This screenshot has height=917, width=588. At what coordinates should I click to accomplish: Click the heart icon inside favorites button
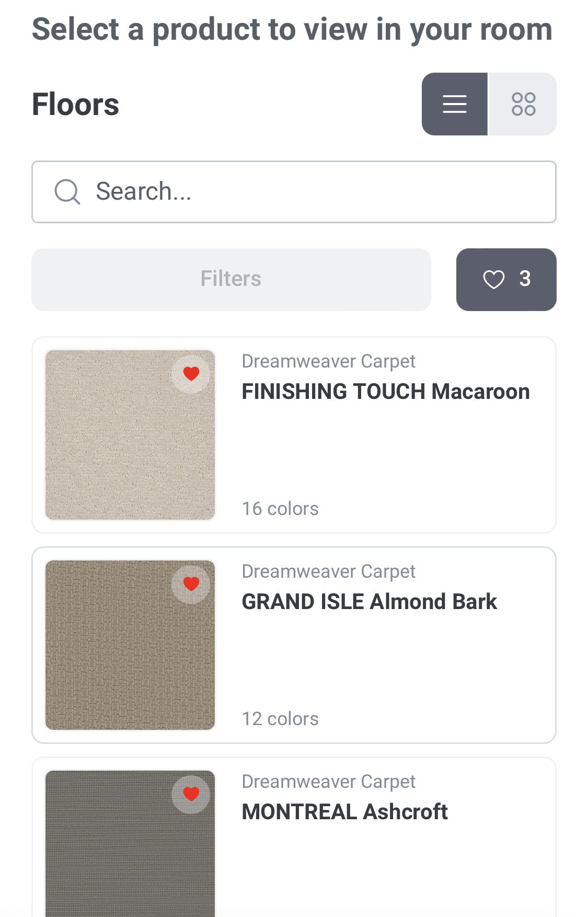pyautogui.click(x=493, y=279)
